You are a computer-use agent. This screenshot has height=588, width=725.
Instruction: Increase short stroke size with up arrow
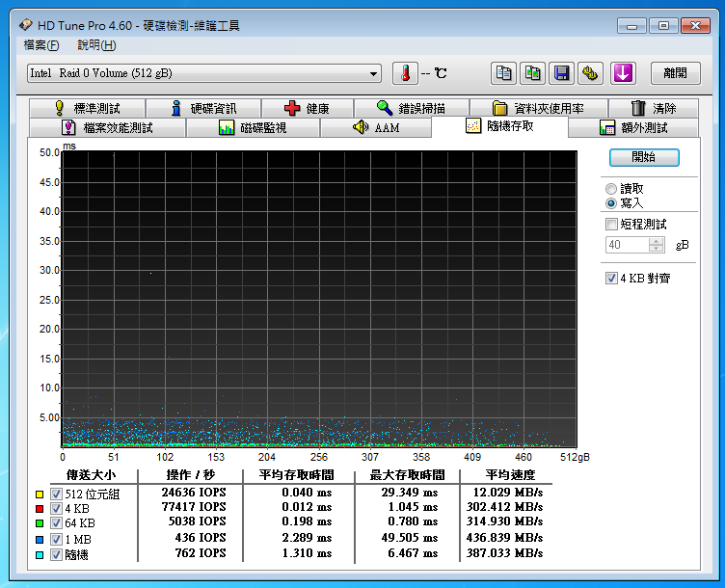point(657,241)
